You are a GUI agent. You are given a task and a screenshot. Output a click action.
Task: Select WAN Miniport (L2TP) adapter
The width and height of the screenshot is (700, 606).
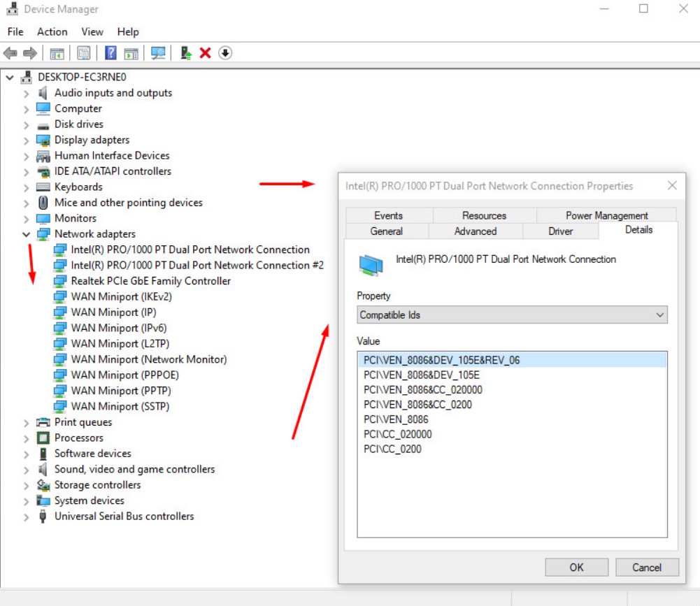pyautogui.click(x=120, y=344)
